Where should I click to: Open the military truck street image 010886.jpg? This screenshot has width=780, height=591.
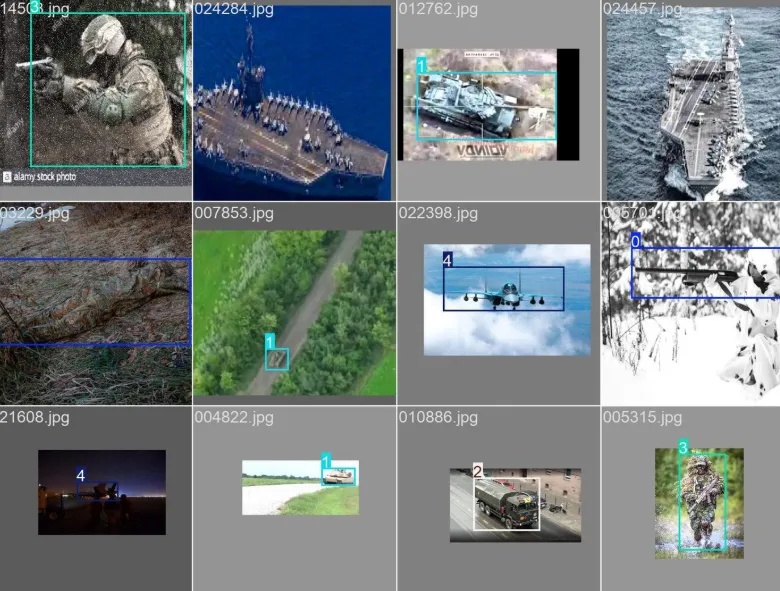[x=515, y=505]
